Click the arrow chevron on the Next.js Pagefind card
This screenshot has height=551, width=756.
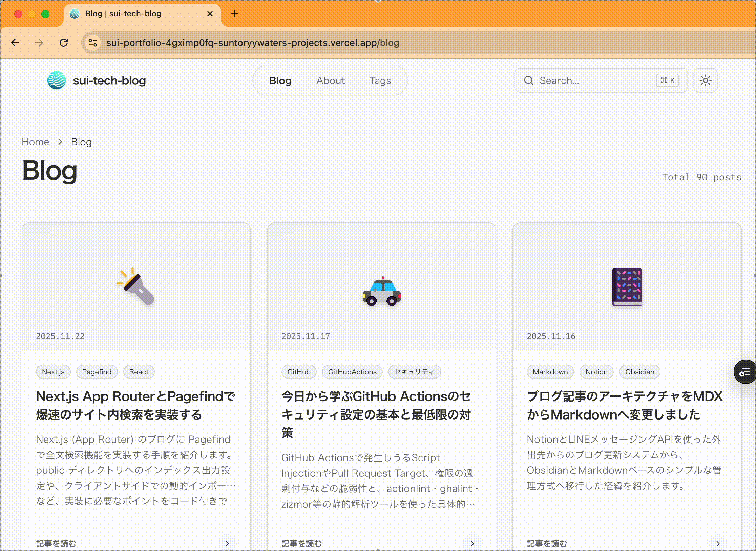[227, 543]
